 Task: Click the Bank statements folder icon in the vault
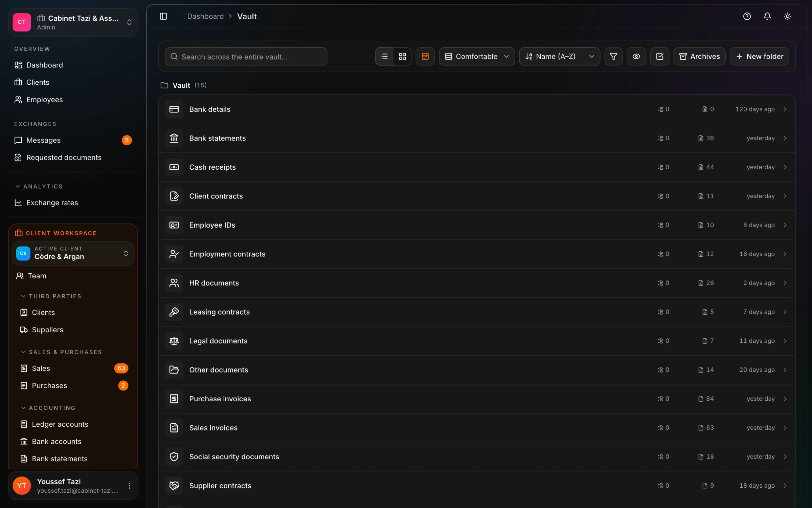(x=174, y=138)
